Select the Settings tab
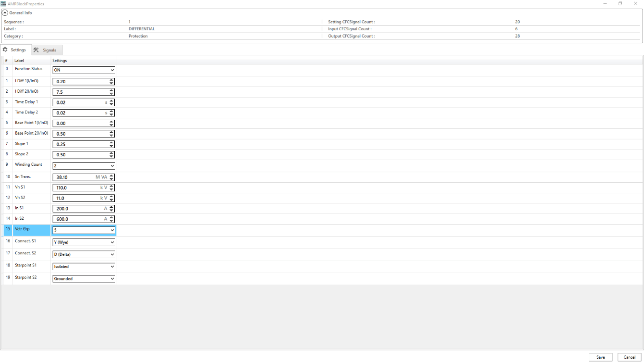644x364 pixels. 15,50
